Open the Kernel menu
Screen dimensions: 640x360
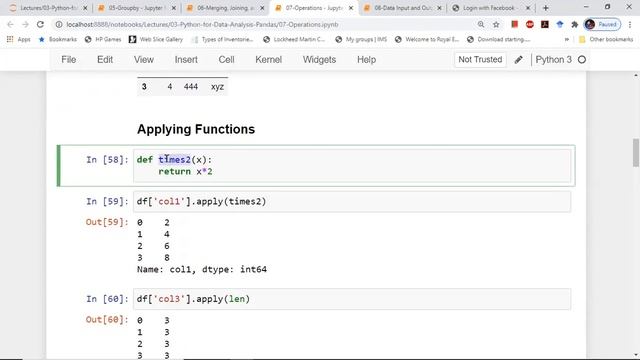click(269, 60)
